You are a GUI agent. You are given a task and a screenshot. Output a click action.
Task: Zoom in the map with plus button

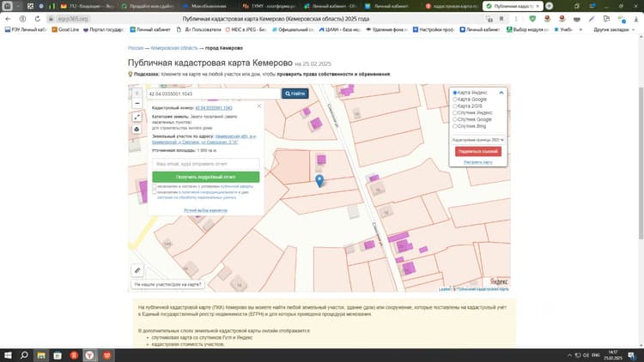(x=137, y=94)
